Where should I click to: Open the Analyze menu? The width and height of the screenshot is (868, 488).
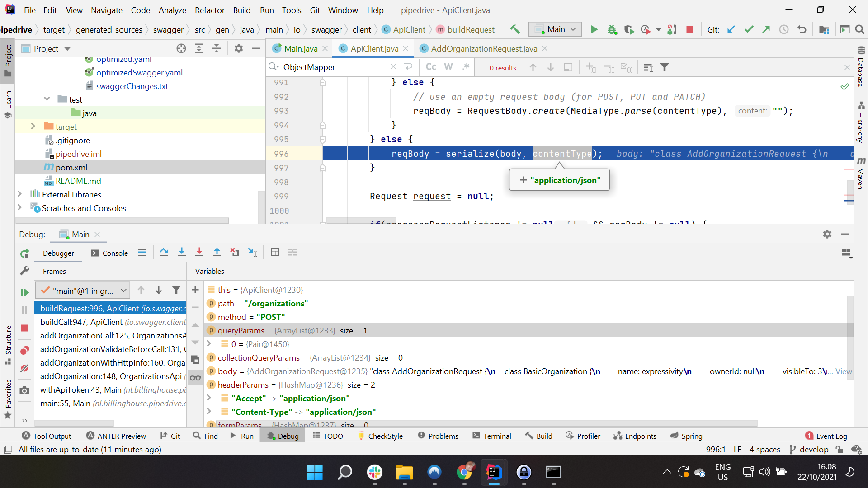click(x=172, y=10)
